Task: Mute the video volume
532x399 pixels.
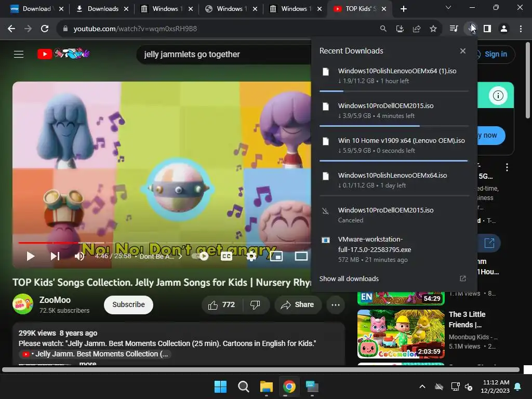Action: tap(79, 256)
